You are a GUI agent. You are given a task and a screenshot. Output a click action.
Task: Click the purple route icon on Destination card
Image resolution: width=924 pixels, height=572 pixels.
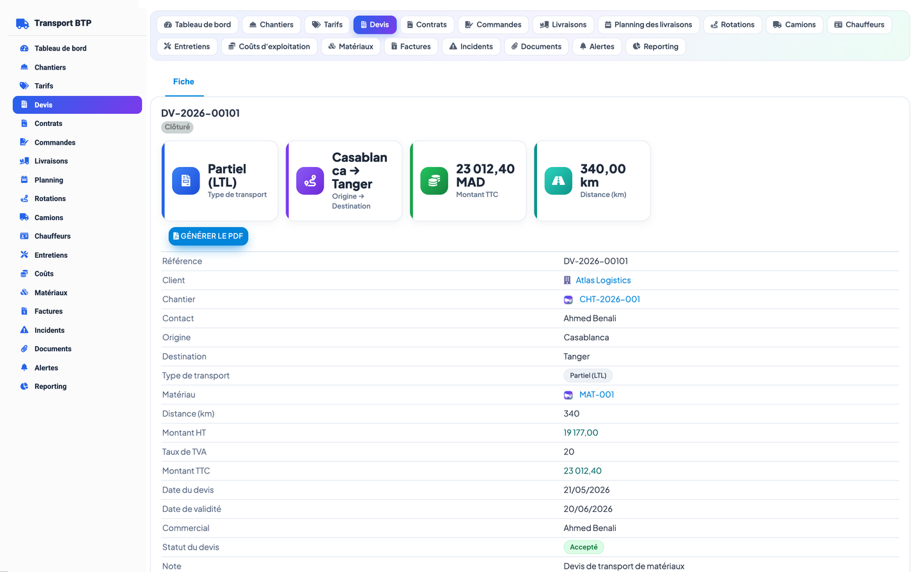point(310,181)
